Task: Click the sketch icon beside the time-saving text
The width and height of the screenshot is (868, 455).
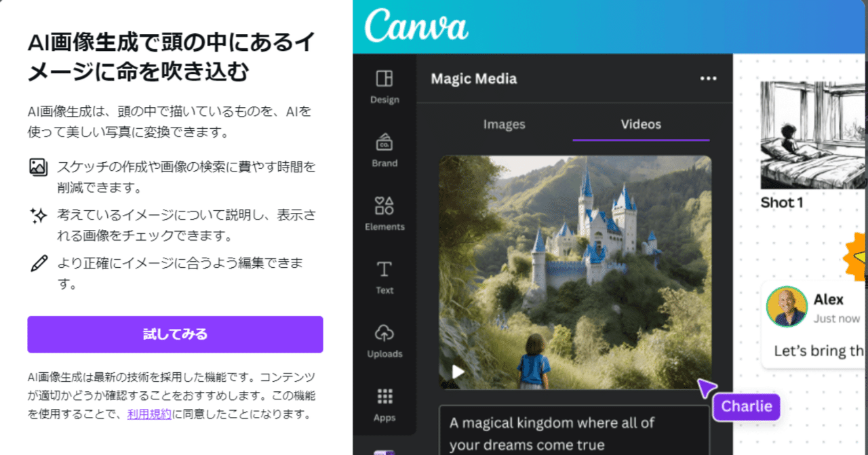Action: [37, 167]
